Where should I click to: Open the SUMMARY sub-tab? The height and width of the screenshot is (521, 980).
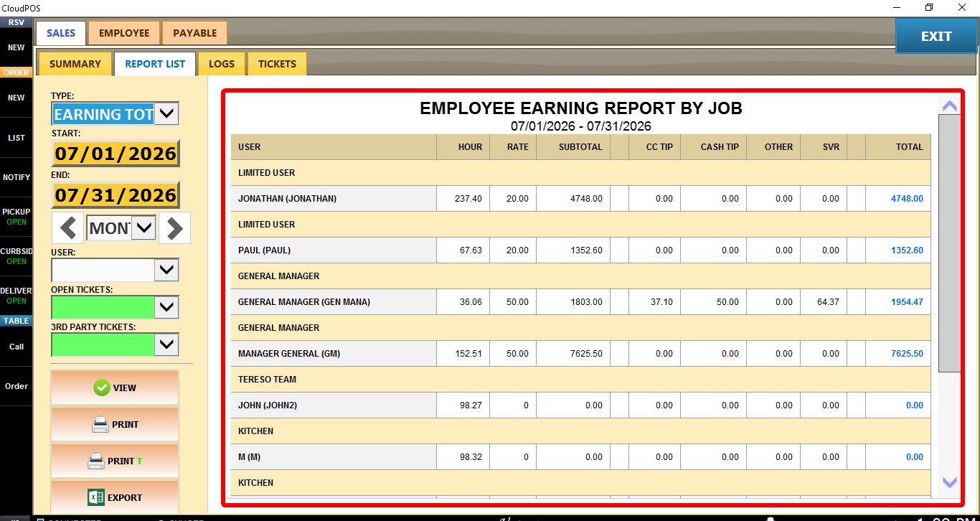(x=75, y=64)
